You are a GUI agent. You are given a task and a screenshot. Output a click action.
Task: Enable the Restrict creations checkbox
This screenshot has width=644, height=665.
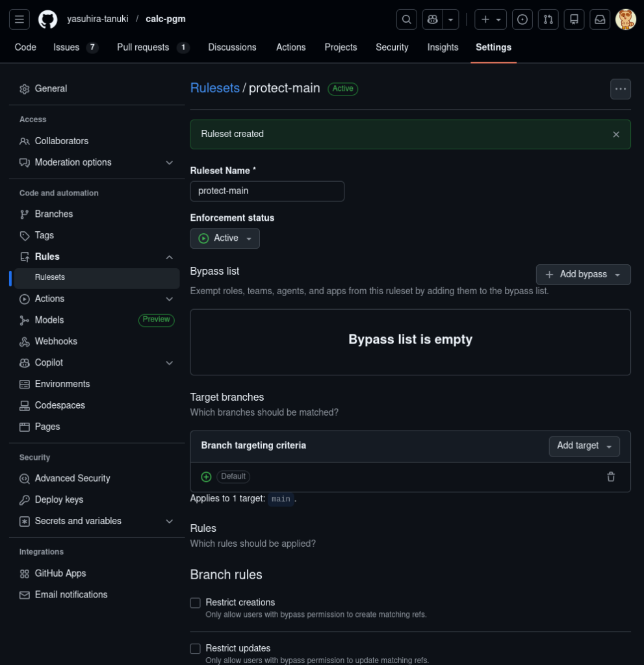[x=195, y=603]
